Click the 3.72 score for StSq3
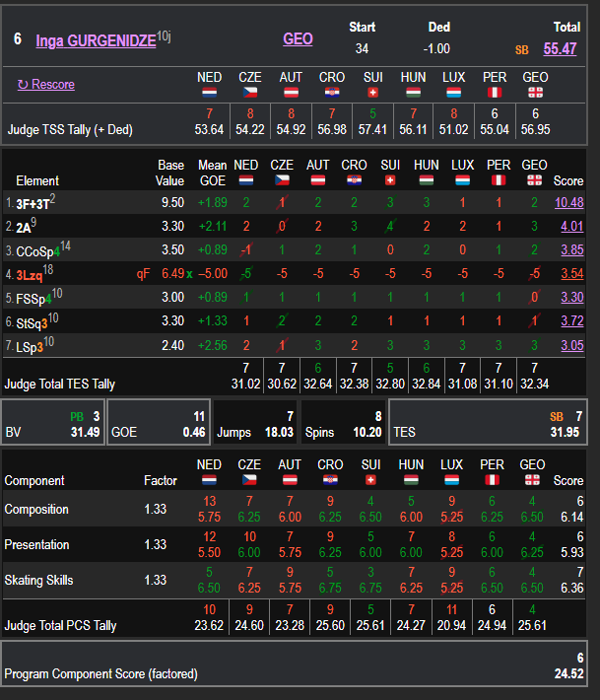This screenshot has height=700, width=600. tap(571, 320)
